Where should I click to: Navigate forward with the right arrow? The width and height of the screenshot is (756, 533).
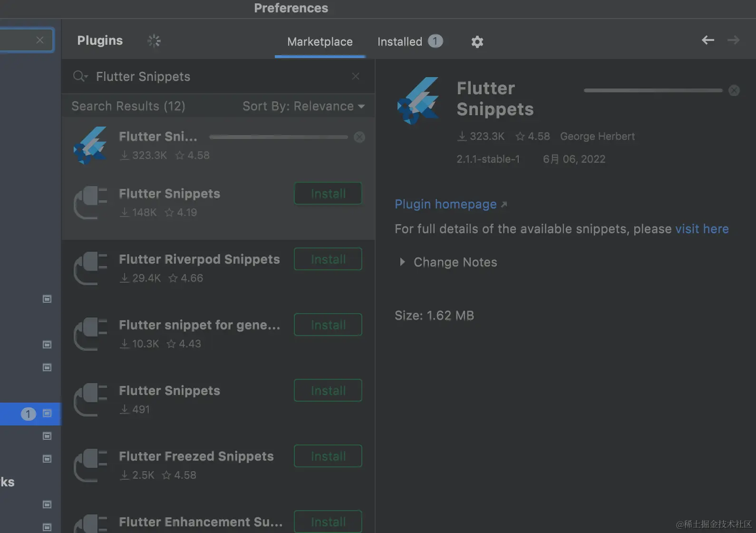[733, 40]
